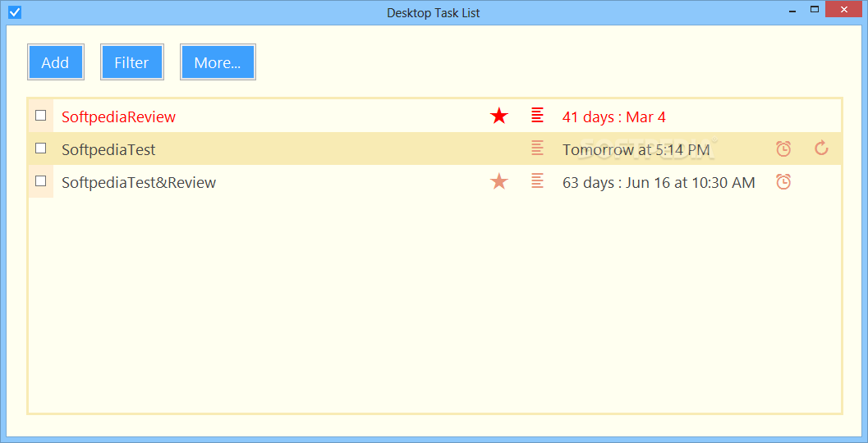The image size is (868, 443).
Task: Click due date '41 days : Mar 4'
Action: point(614,116)
